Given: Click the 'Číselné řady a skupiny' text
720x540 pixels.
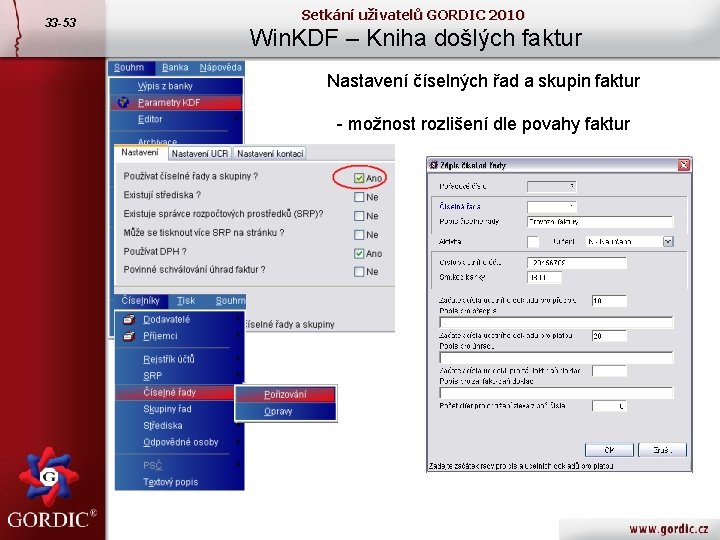Looking at the screenshot, I should (x=290, y=324).
